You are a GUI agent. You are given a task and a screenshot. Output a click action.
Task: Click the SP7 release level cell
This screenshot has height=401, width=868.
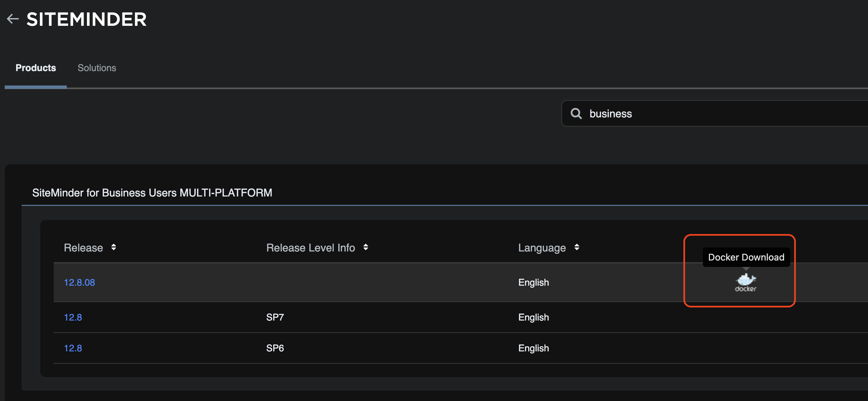pos(275,317)
